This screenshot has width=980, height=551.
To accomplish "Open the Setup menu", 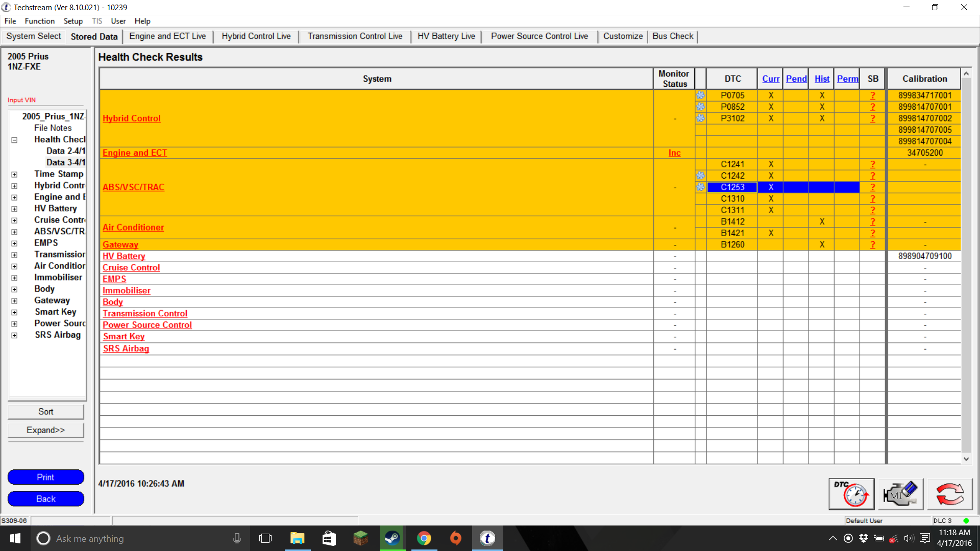I will coord(73,21).
